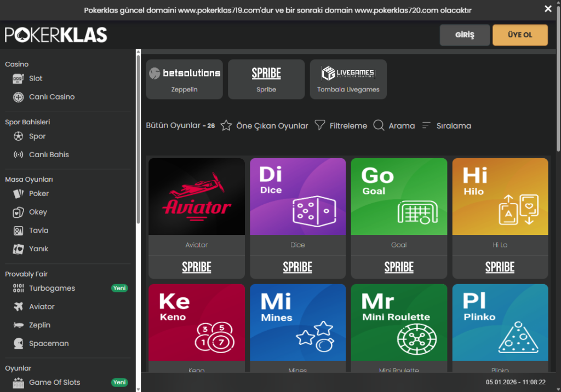The height and width of the screenshot is (392, 561).
Task: Launch the Mini Roulette game tile
Action: coord(399,322)
